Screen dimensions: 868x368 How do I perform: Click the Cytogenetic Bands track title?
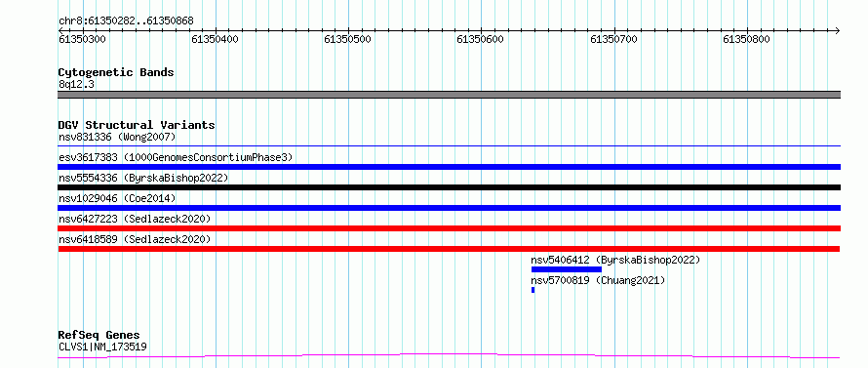pos(116,72)
